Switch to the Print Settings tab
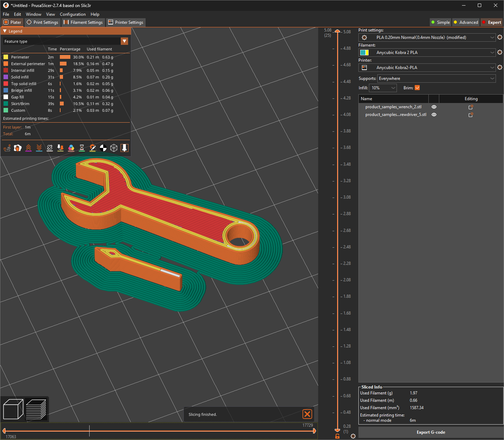504x440 pixels. tap(42, 22)
